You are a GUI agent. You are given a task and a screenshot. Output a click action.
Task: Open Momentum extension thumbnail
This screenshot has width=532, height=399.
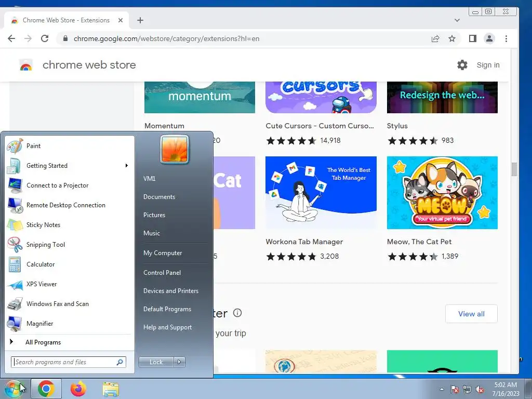coord(200,97)
